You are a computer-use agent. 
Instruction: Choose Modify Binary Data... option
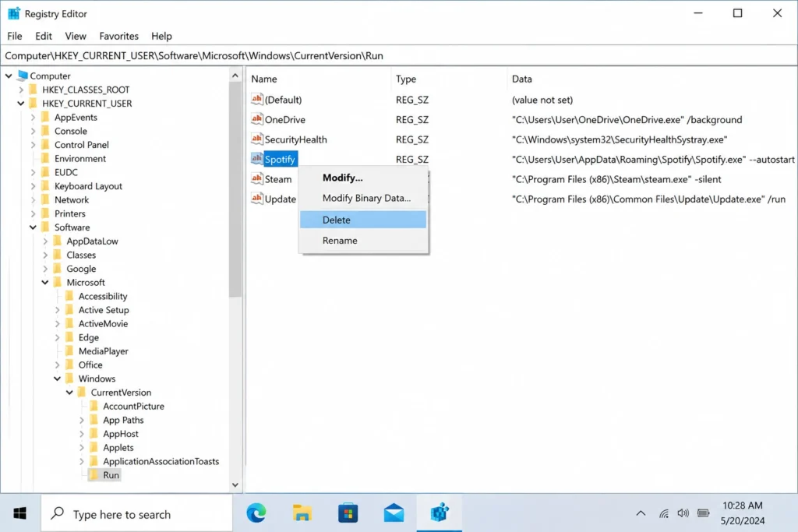coord(363,198)
